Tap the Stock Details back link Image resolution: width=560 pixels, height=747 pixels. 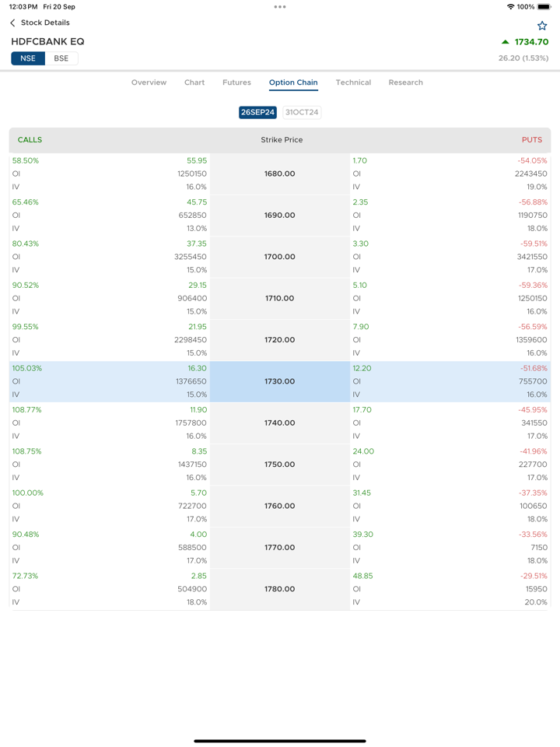(x=45, y=23)
